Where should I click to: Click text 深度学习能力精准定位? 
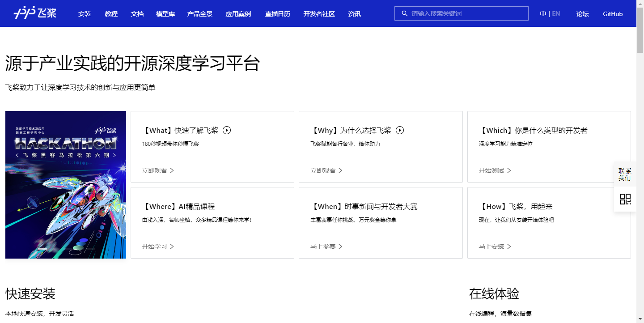coord(505,144)
